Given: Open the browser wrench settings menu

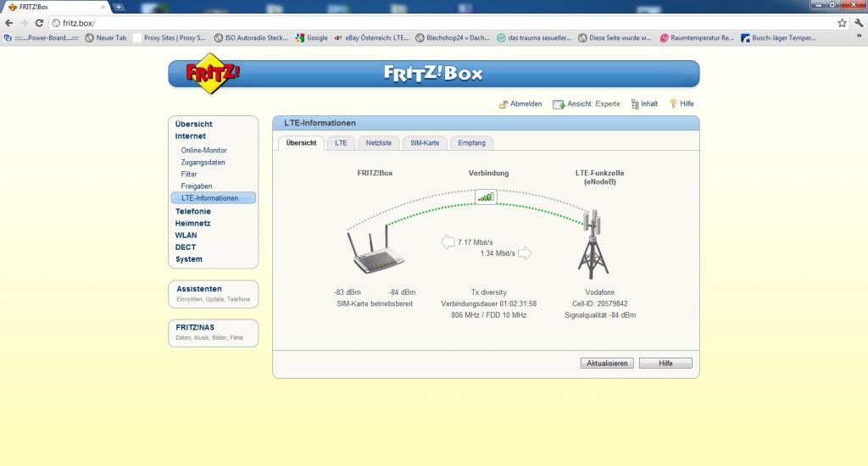Looking at the screenshot, I should [x=859, y=23].
